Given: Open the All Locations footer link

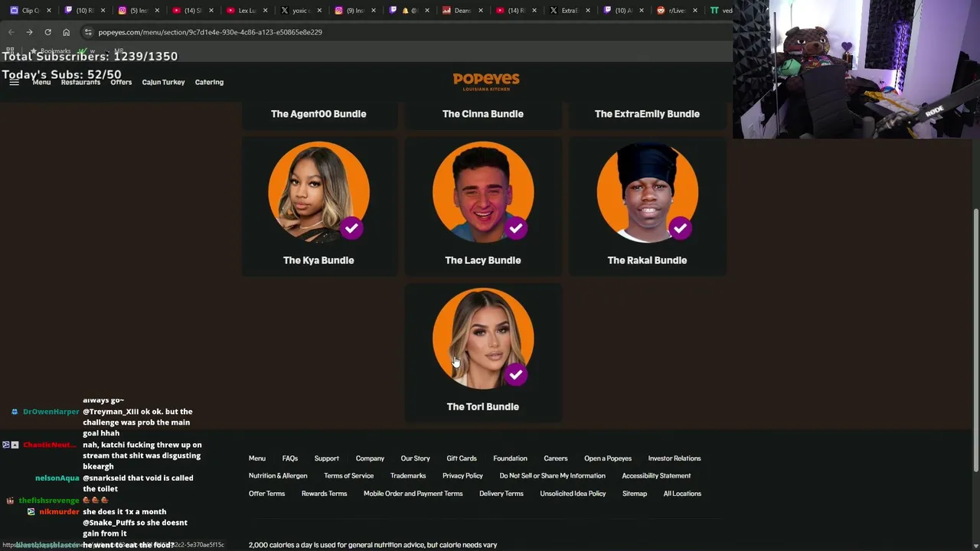Looking at the screenshot, I should click(x=682, y=494).
